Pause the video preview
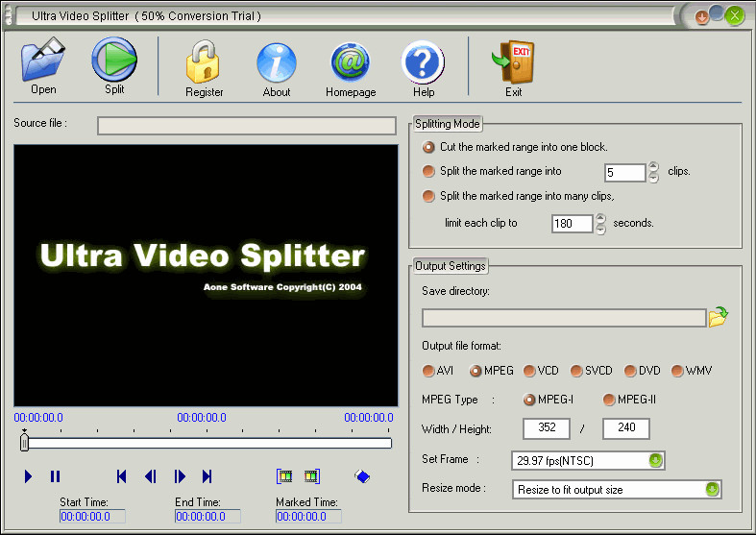This screenshot has height=535, width=756. pyautogui.click(x=55, y=476)
